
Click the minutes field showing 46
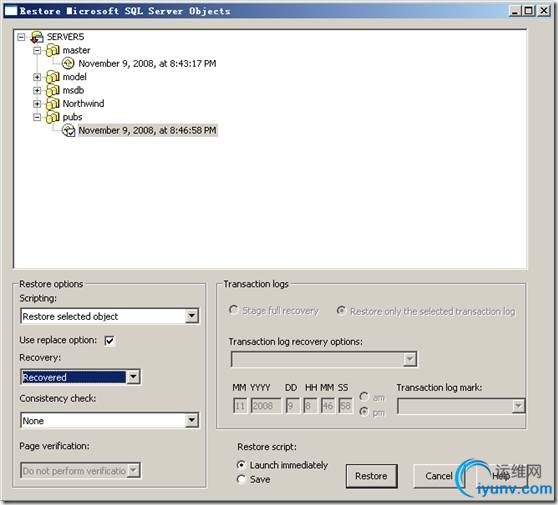tap(327, 406)
